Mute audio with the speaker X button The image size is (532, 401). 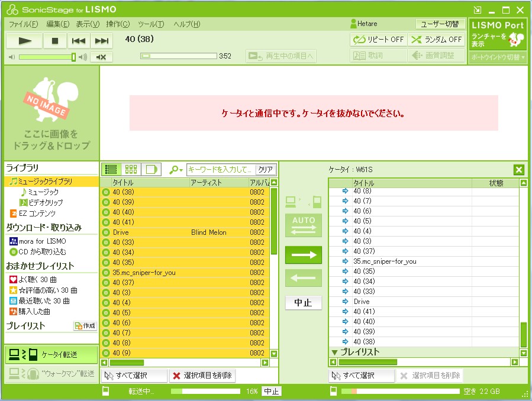101,57
